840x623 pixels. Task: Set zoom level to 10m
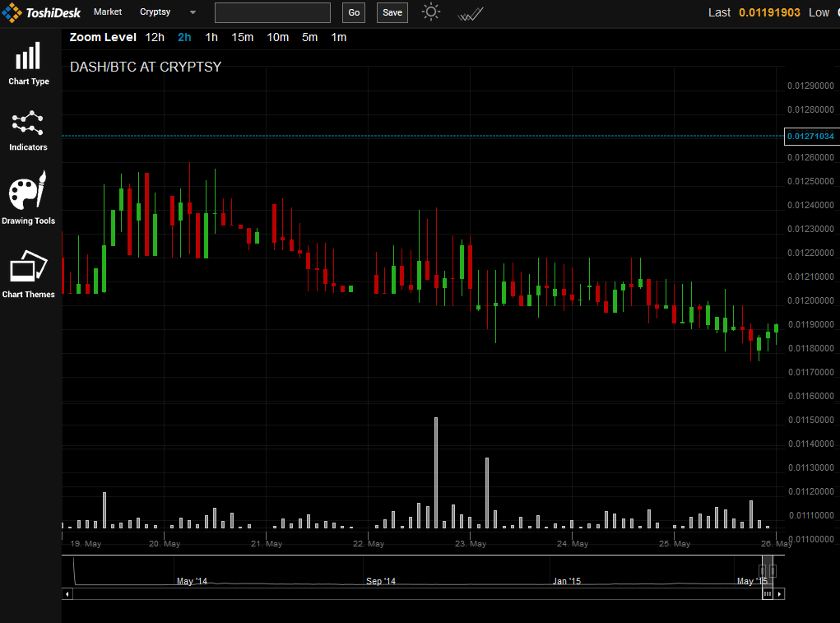click(x=277, y=38)
